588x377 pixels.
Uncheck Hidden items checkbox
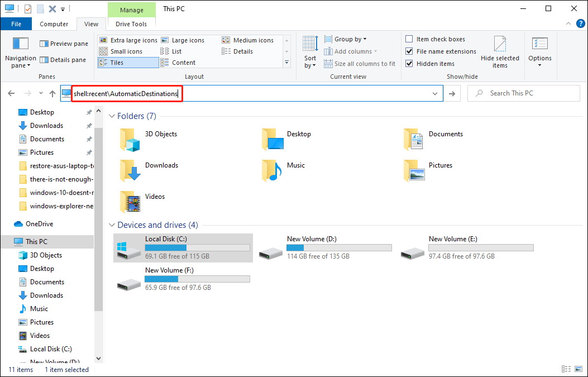pos(409,64)
